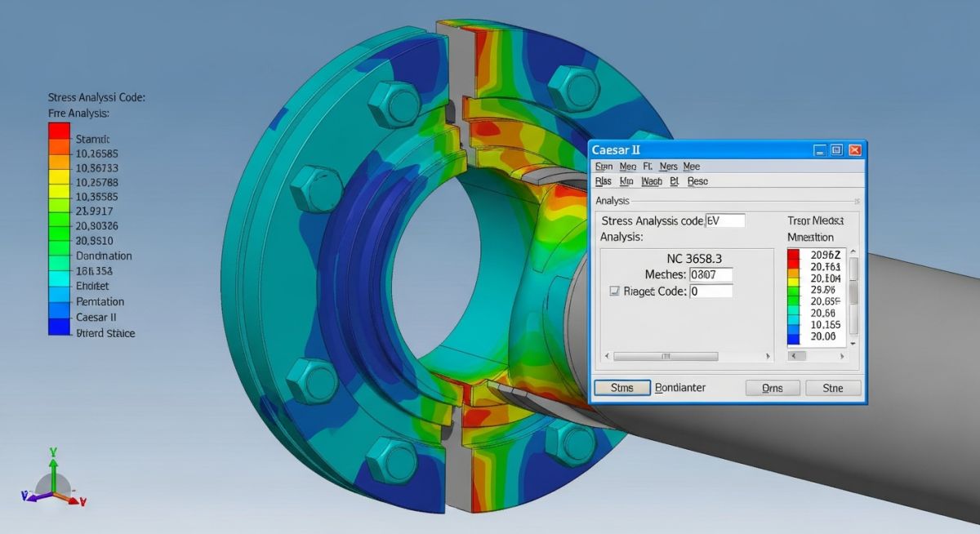Click legend label Caesar II
The height and width of the screenshot is (534, 980).
(96, 317)
